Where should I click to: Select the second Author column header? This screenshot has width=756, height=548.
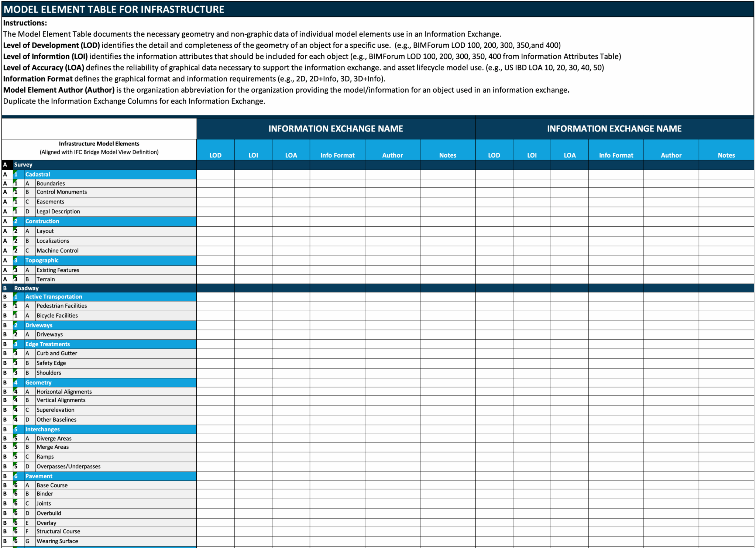pos(671,155)
